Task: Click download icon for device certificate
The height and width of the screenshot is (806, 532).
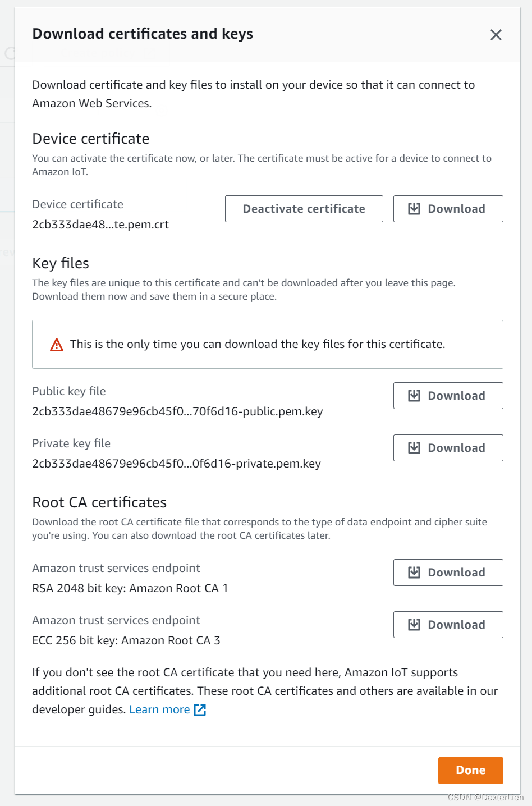Action: coord(414,209)
